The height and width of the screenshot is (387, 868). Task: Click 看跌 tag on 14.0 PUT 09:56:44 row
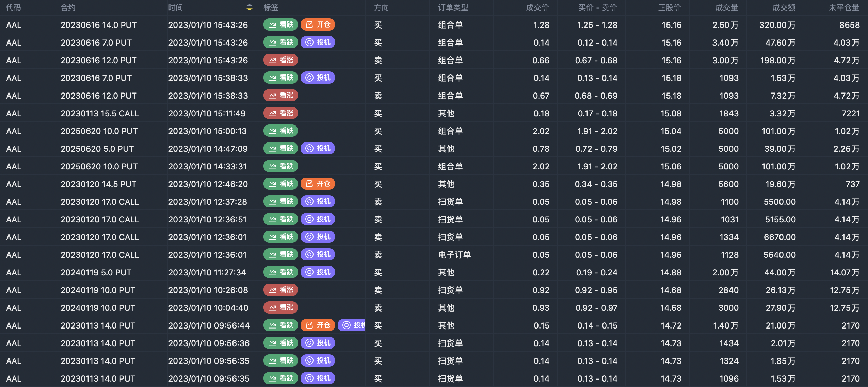[281, 325]
